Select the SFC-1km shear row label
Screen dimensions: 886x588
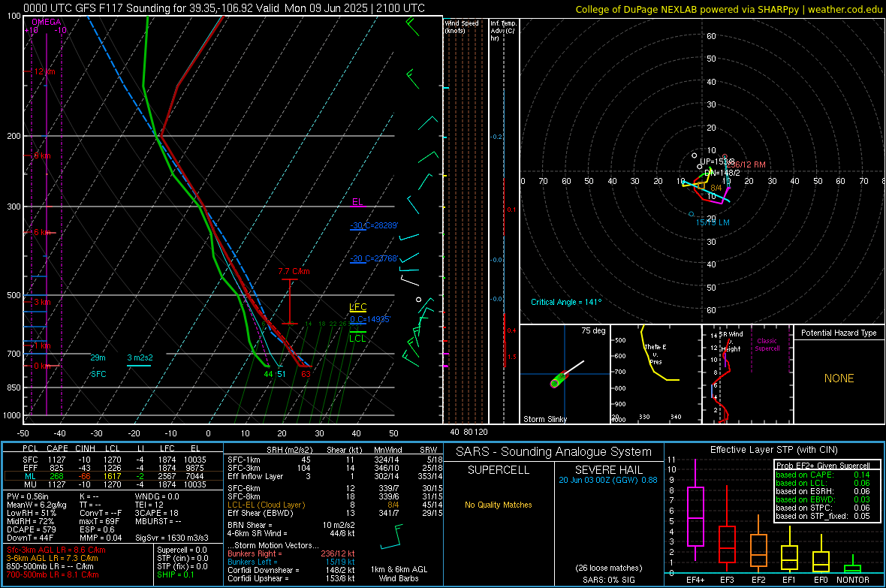coord(244,460)
